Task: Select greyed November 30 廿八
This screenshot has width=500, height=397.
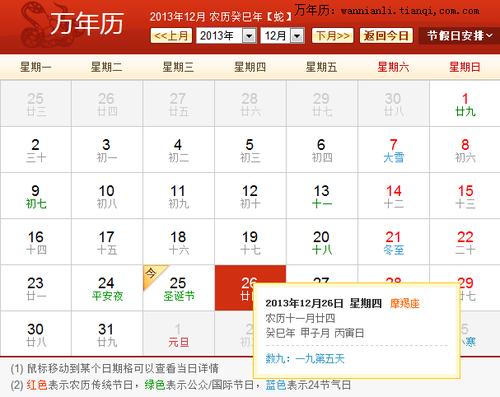Action: click(393, 104)
